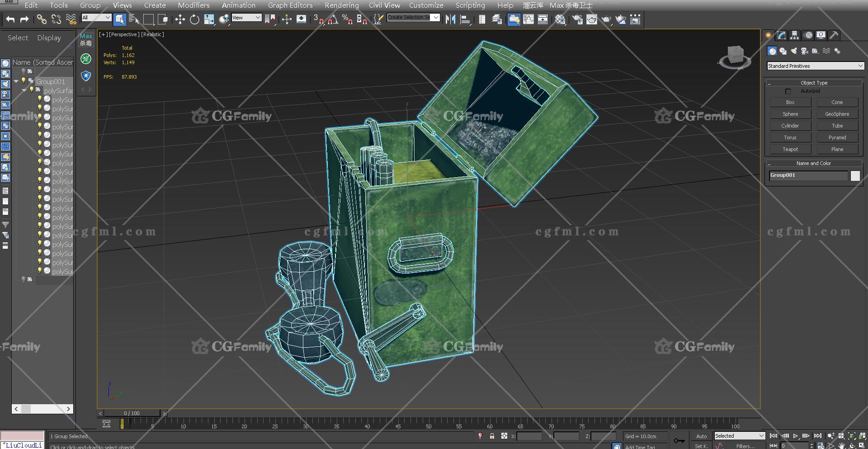The width and height of the screenshot is (868, 449).
Task: Click the Group001 object name field
Action: click(808, 176)
